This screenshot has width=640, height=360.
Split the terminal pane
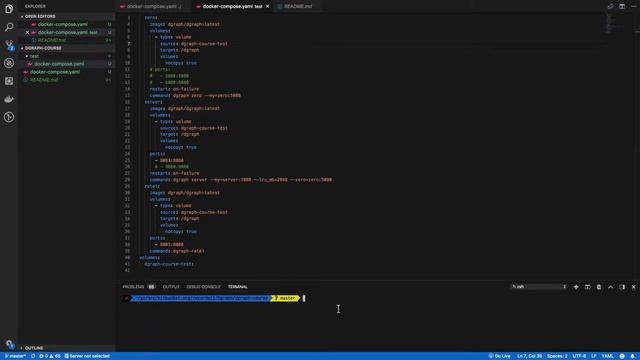click(x=587, y=287)
